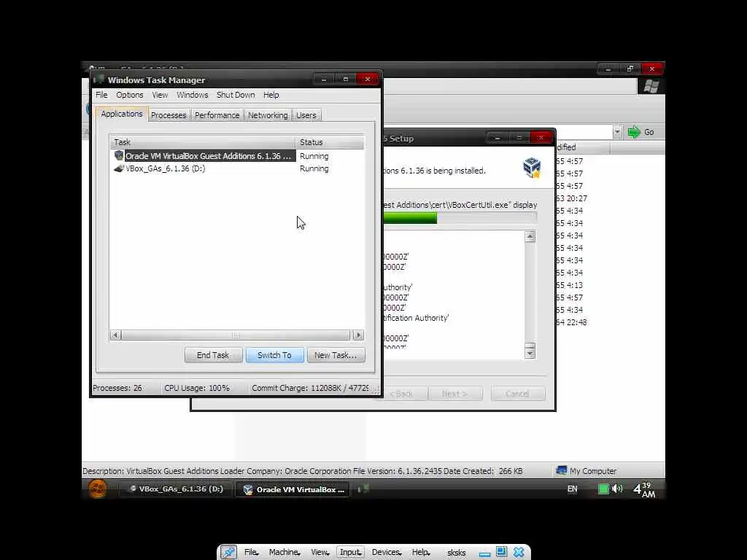The height and width of the screenshot is (560, 747).
Task: Click the Switch To button
Action: click(x=274, y=355)
